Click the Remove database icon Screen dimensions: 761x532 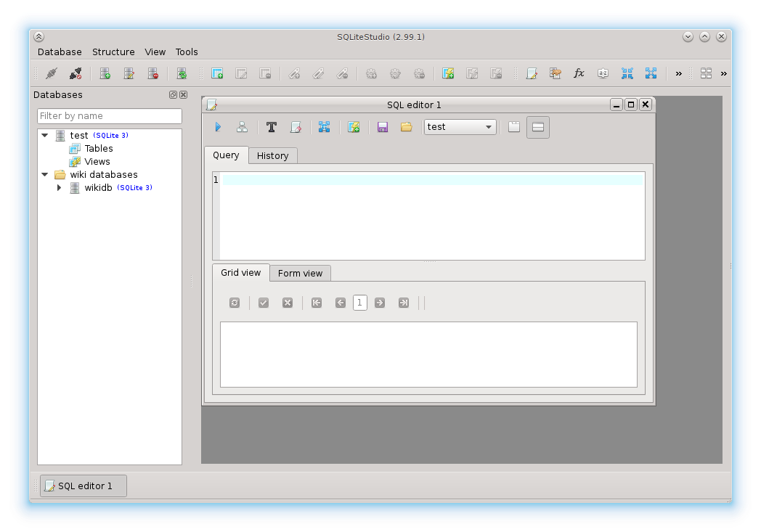(x=153, y=74)
